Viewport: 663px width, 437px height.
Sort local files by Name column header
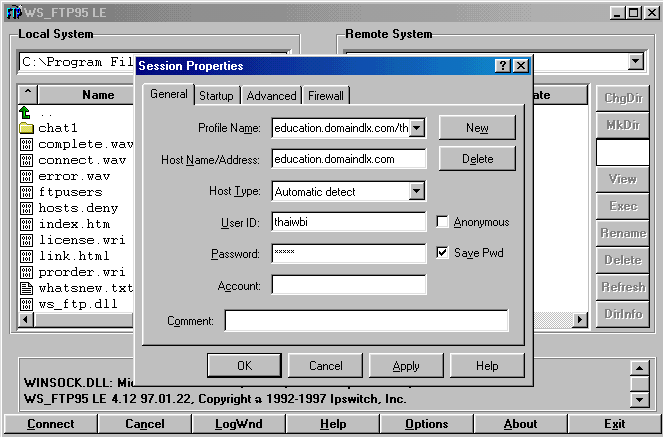coord(86,95)
